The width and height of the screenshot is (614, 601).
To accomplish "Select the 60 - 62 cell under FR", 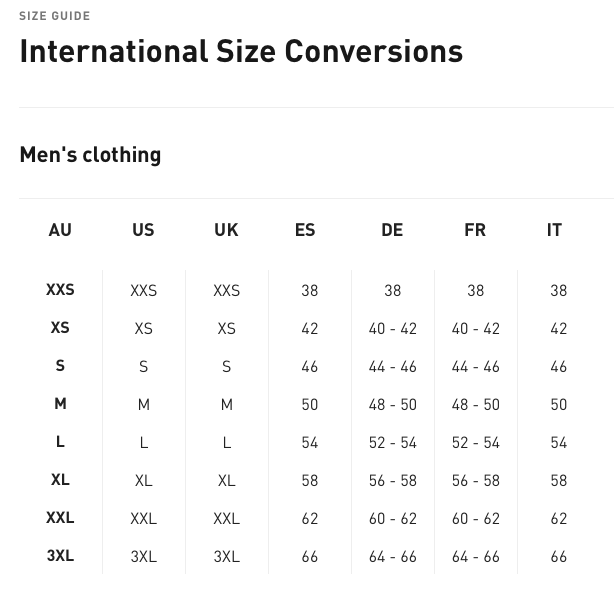I will 475,519.
